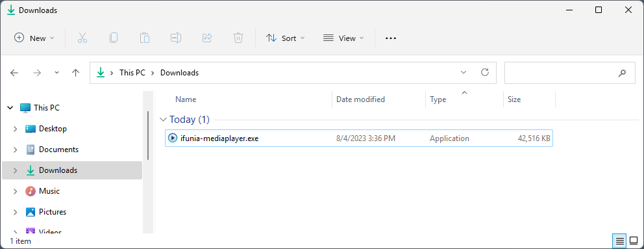Open the address bar history dropdown

click(464, 72)
